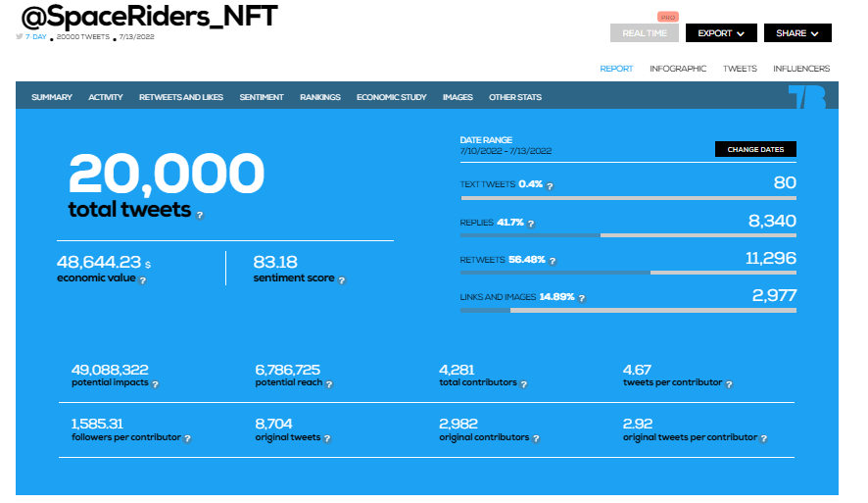Click help icon beside sentiment score
Image resolution: width=868 pixels, height=503 pixels.
pos(342,280)
